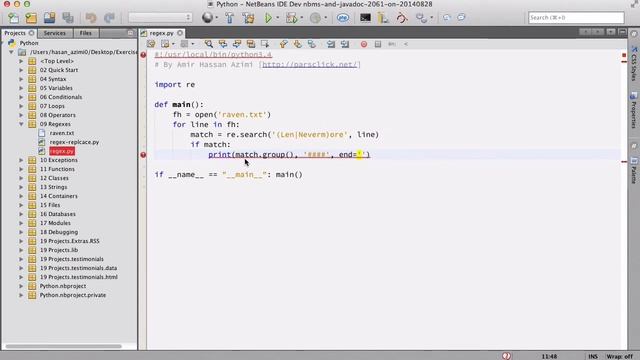Click the Debug Project icon
This screenshot has height=360, width=640.
(x=291, y=18)
